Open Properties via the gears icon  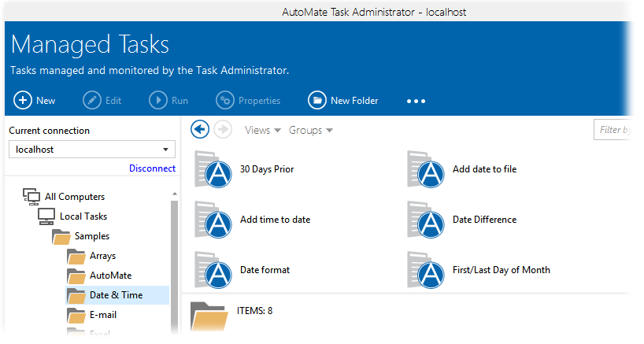coord(225,100)
